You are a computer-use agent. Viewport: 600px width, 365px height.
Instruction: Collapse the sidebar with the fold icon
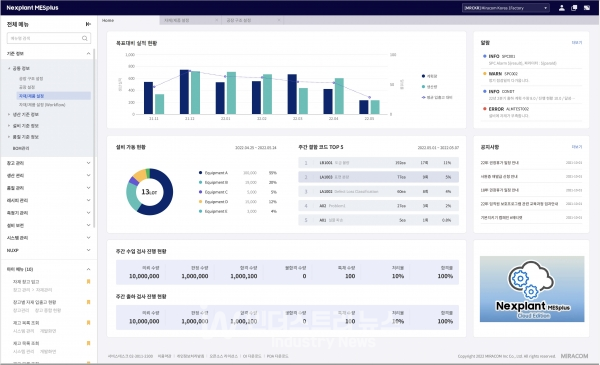coord(88,24)
